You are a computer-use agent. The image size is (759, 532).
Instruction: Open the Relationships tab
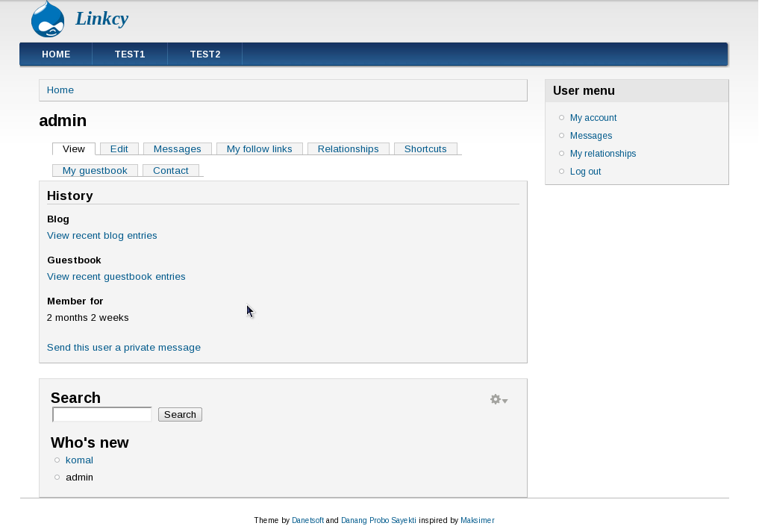click(x=348, y=148)
